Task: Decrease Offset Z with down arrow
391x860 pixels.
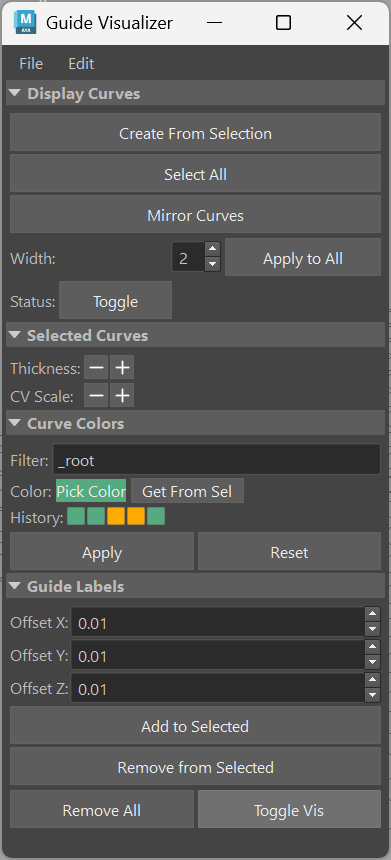Action: coord(372,695)
